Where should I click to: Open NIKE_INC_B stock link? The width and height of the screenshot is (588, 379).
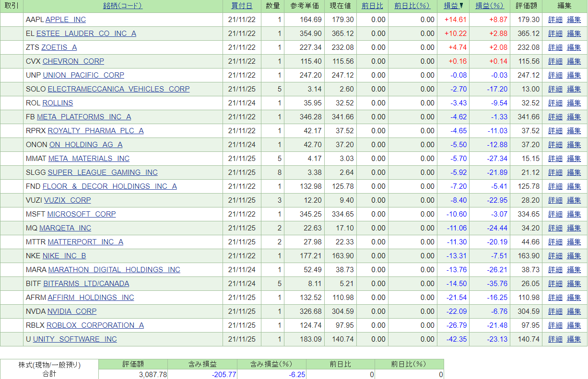[x=64, y=256]
